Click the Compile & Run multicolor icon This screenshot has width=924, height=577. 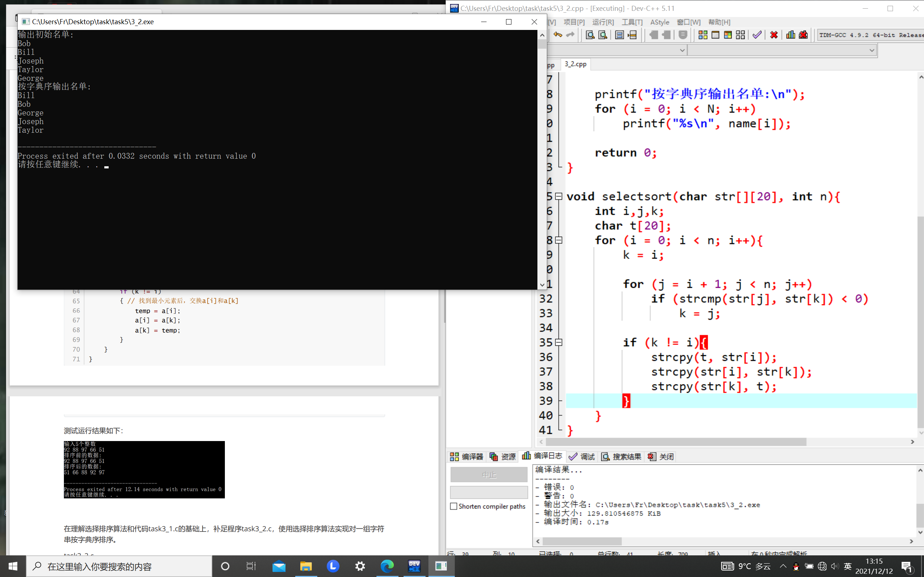728,35
